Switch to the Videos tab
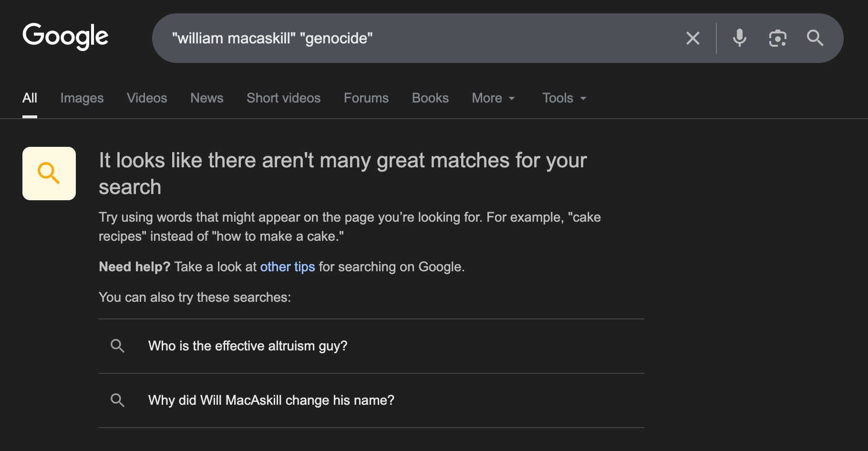The width and height of the screenshot is (868, 451). (x=147, y=98)
